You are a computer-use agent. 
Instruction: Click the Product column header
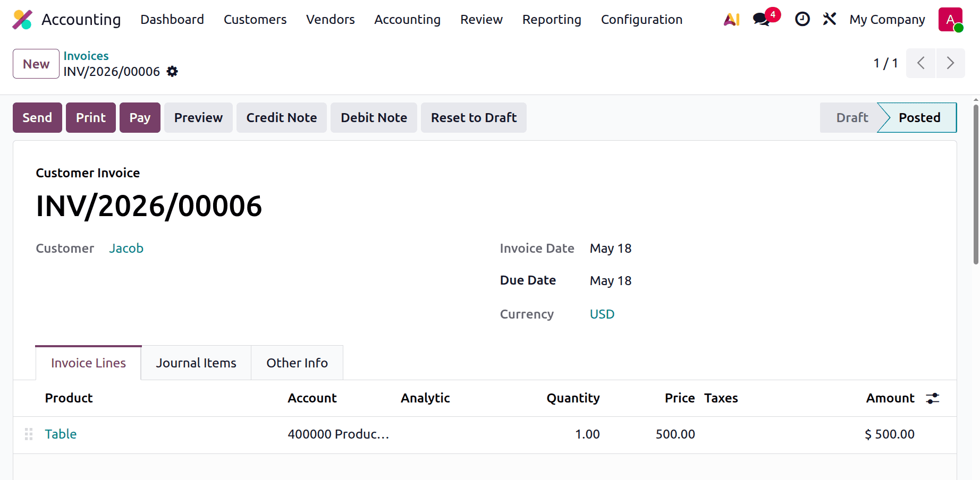tap(69, 398)
